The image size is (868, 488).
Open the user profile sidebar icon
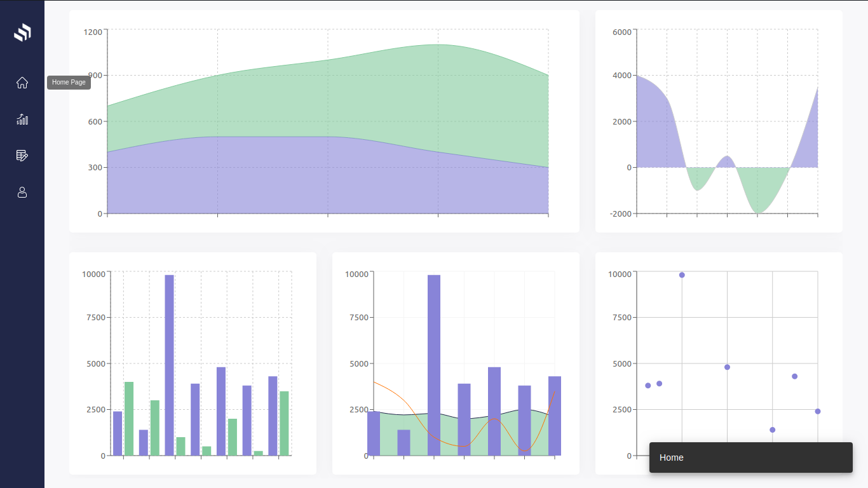(x=22, y=192)
